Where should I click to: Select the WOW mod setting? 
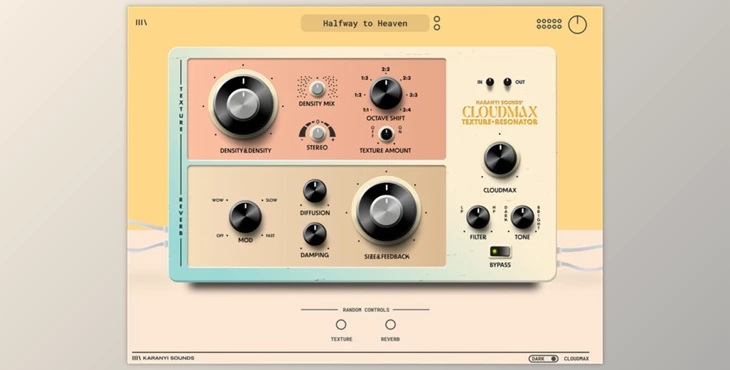point(218,200)
